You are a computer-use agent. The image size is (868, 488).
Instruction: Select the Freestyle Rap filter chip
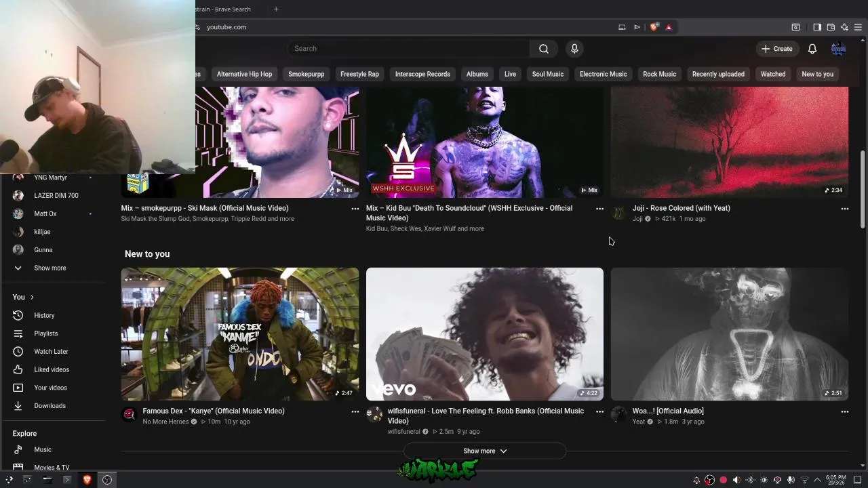click(359, 74)
